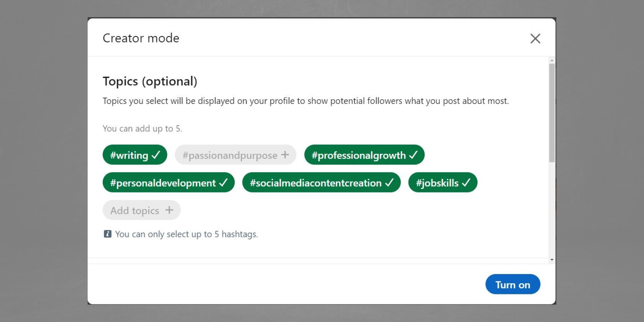644x322 pixels.
Task: Click the scrollbar down arrow
Action: coord(552,260)
